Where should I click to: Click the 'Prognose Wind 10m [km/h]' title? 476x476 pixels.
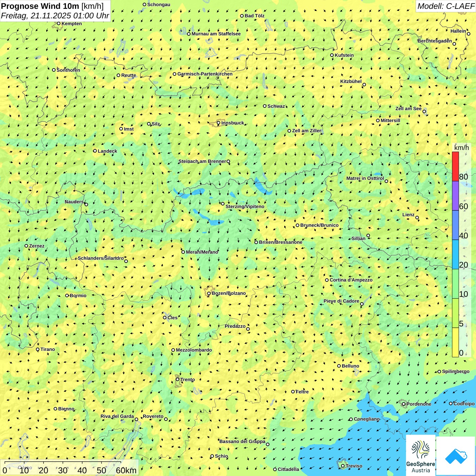coord(52,6)
